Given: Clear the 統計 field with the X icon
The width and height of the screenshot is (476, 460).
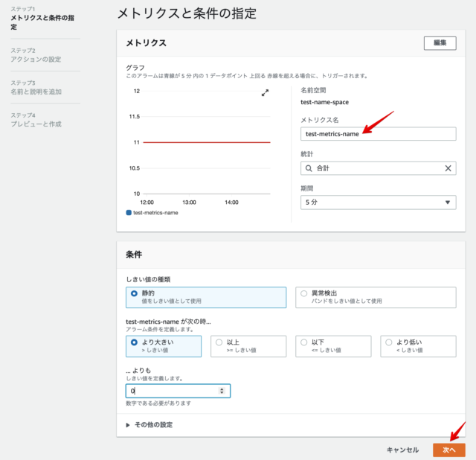Looking at the screenshot, I should (448, 168).
